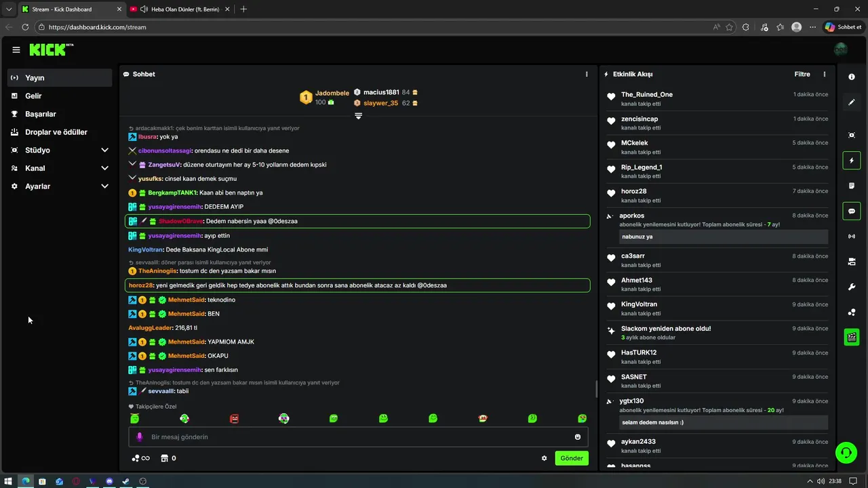
Task: Click the message input field
Action: point(358,436)
